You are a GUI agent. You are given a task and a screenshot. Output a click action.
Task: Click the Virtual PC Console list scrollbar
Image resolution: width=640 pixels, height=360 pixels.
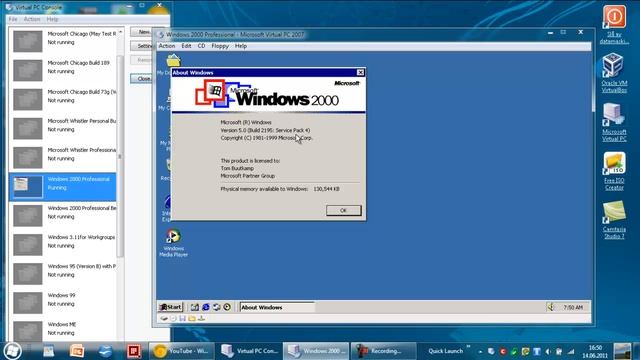120,155
